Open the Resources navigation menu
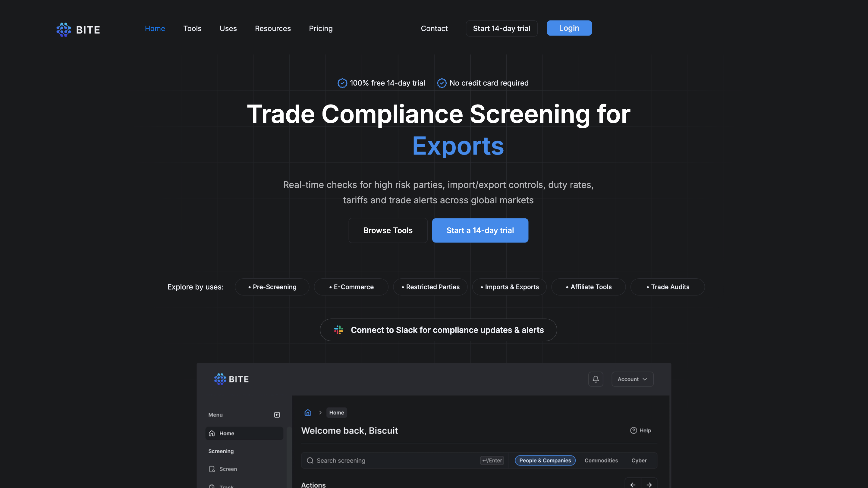868x488 pixels. [x=272, y=28]
